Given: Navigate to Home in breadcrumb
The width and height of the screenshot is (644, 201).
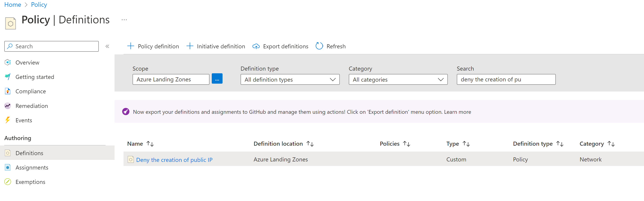Looking at the screenshot, I should (13, 4).
